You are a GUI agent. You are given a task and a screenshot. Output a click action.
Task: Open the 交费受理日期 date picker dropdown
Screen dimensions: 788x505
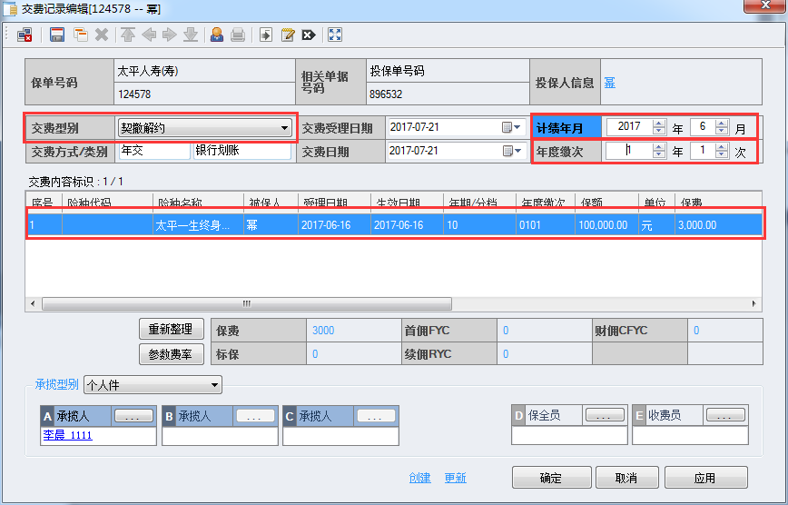[x=517, y=128]
